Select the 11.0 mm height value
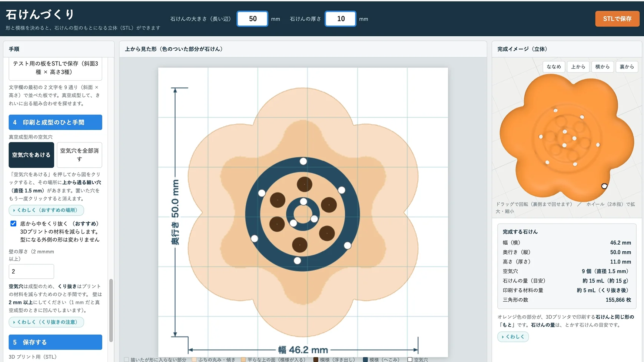Viewport: 644px width, 362px height. tap(621, 262)
